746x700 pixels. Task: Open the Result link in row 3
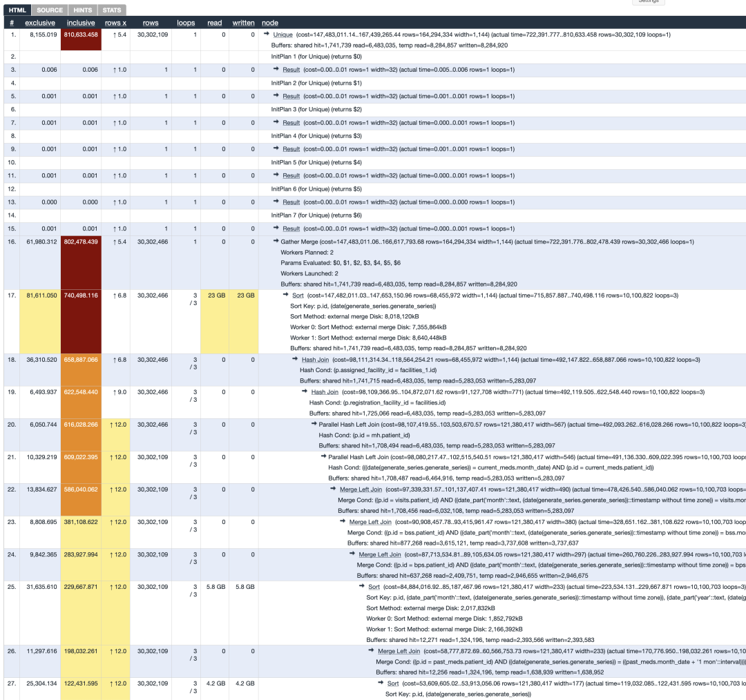pyautogui.click(x=291, y=70)
